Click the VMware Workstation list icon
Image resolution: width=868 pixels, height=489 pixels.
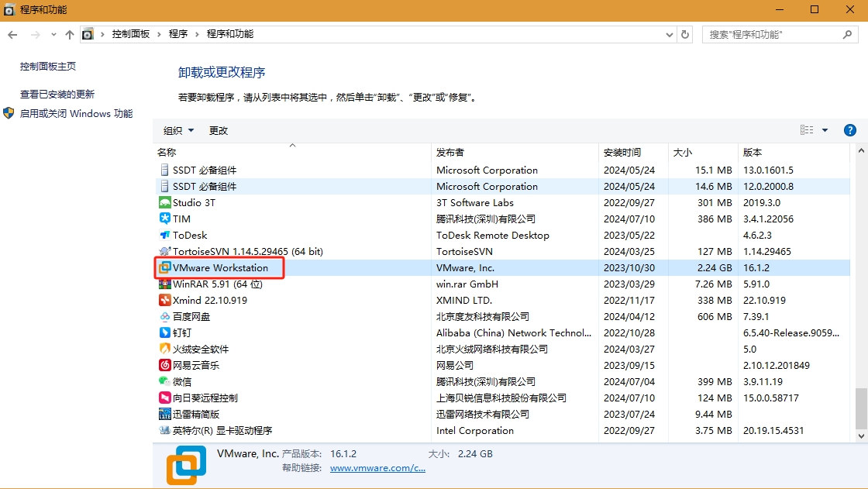coord(164,267)
